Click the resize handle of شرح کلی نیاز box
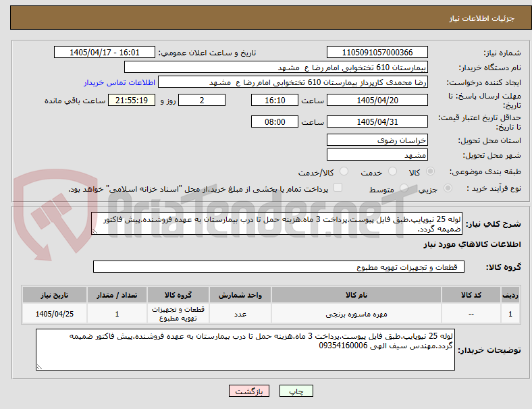The image size is (532, 409). (x=95, y=231)
